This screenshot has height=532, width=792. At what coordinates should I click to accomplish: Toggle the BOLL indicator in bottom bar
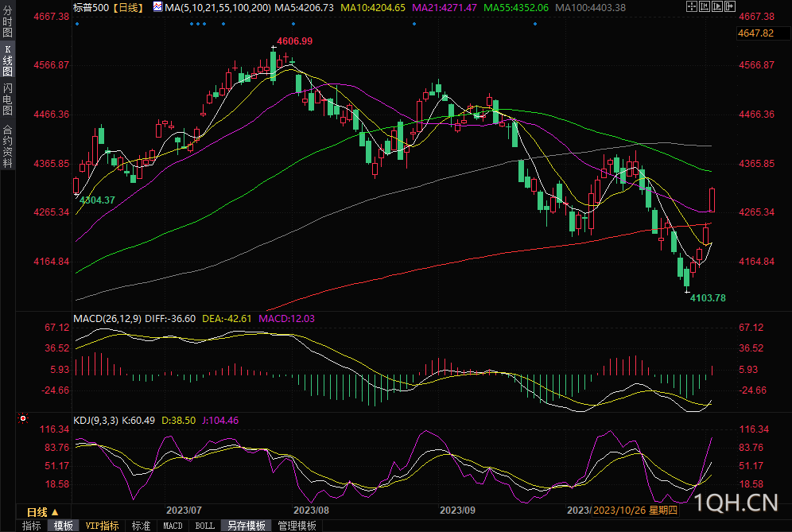tap(205, 526)
